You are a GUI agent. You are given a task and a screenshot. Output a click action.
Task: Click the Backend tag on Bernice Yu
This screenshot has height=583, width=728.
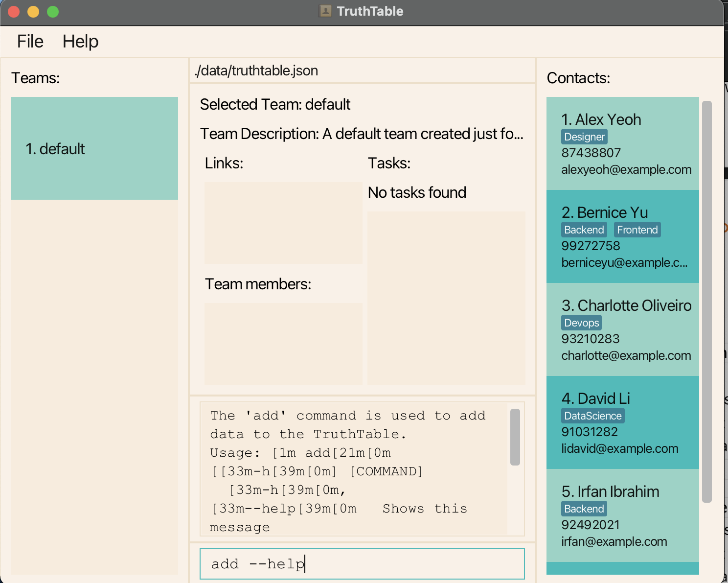[584, 230]
